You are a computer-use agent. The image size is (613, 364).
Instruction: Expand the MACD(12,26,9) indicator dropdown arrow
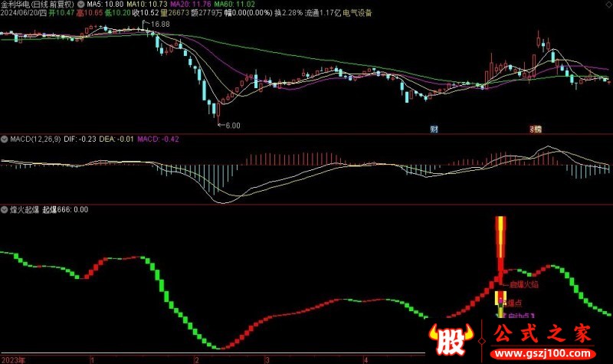click(x=5, y=139)
